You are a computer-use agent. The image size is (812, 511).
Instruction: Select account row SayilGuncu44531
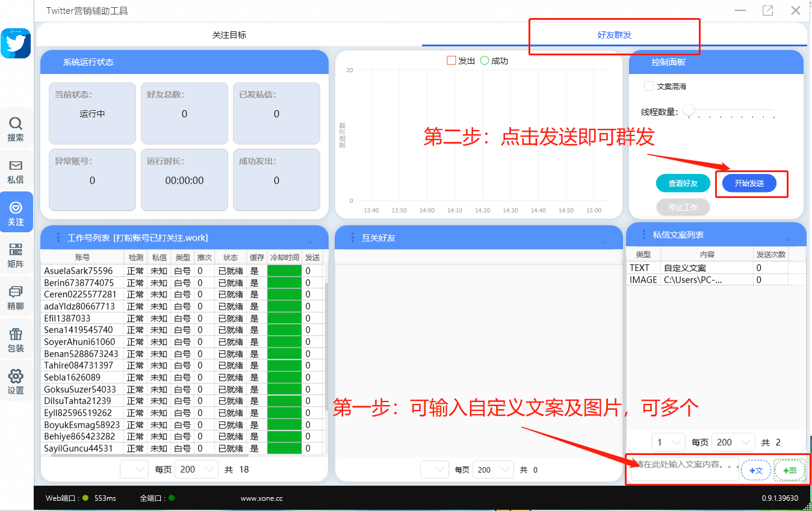(x=182, y=448)
